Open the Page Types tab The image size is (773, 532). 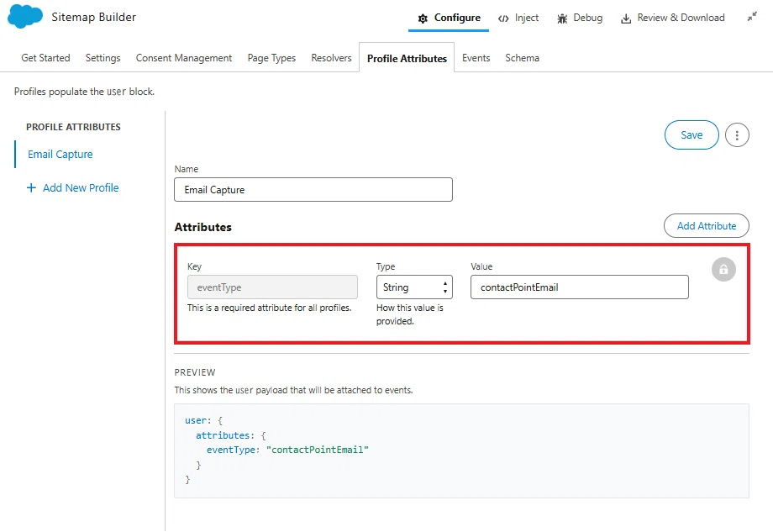tap(271, 58)
